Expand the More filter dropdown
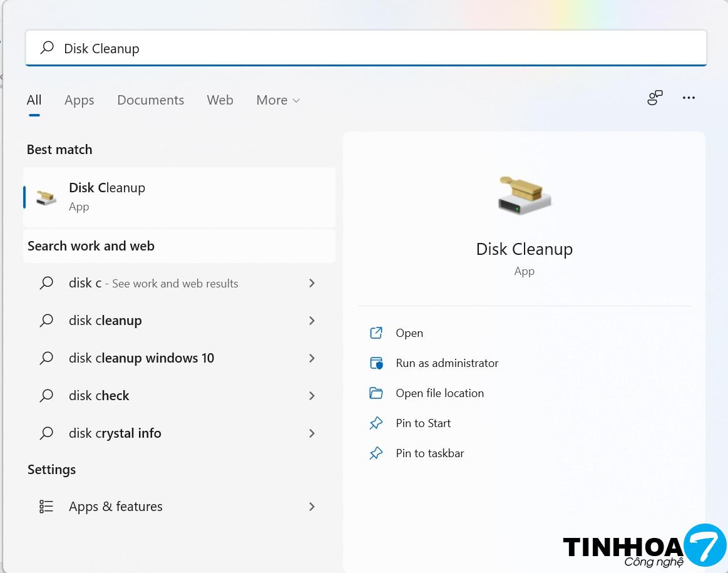 tap(278, 100)
